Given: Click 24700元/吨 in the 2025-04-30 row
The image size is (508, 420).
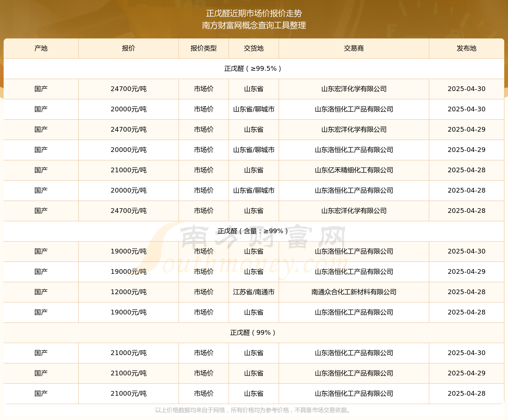Looking at the screenshot, I should (x=128, y=89).
